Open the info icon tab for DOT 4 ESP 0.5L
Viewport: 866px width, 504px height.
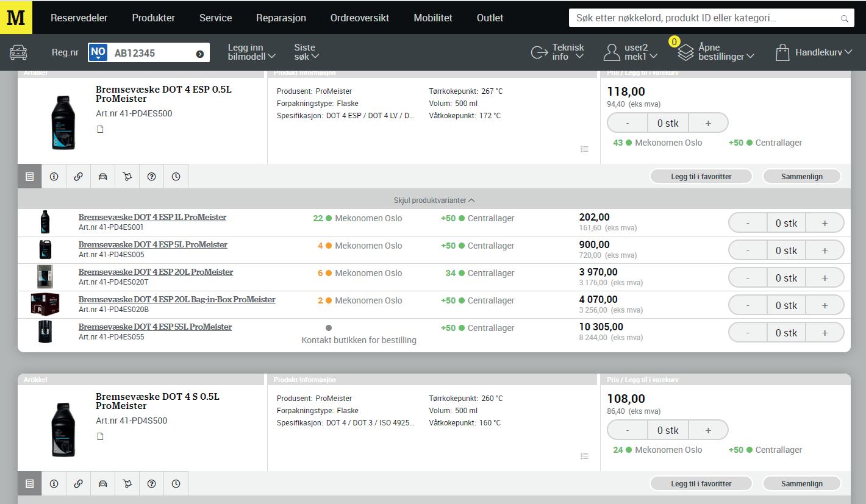(54, 177)
